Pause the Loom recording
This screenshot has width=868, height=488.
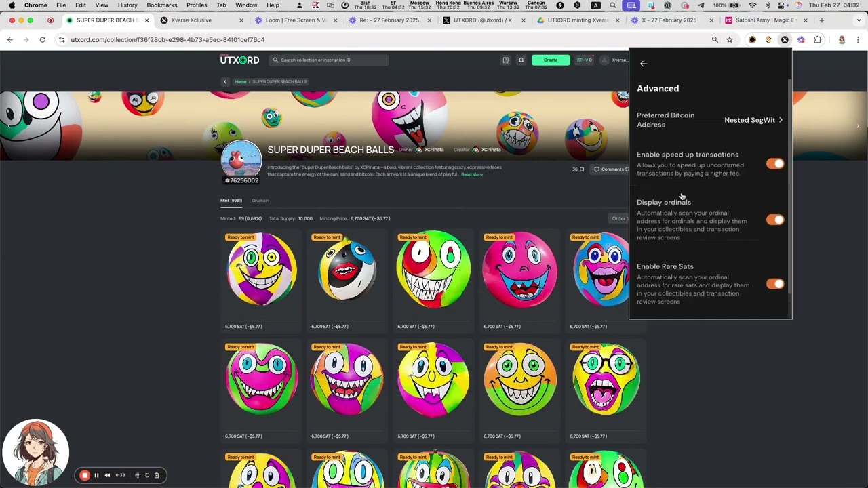96,475
